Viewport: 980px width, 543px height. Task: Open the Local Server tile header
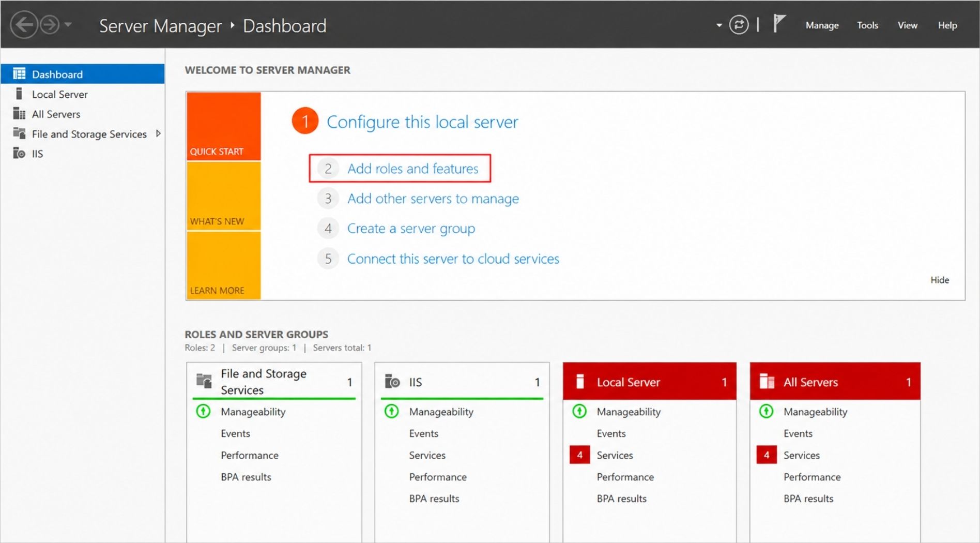coord(650,382)
